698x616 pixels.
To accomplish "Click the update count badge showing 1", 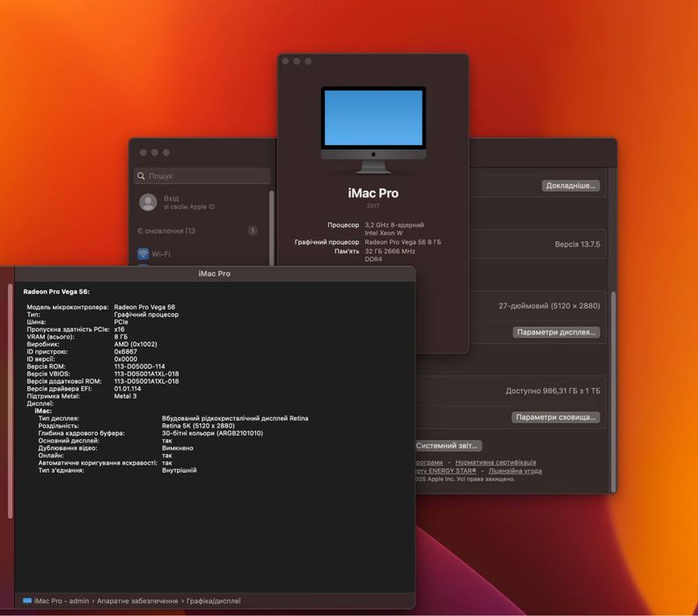I will pos(253,231).
